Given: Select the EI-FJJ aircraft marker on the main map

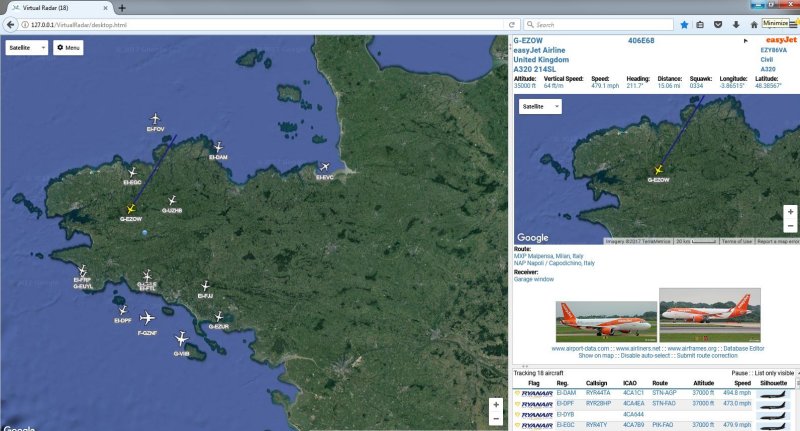Looking at the screenshot, I should coord(205,286).
